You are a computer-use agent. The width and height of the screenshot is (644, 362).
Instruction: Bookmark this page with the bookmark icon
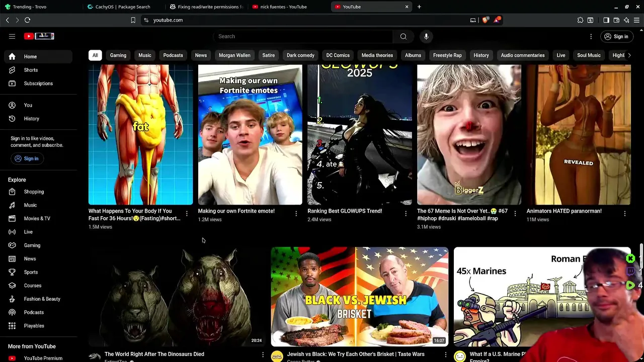[133, 20]
